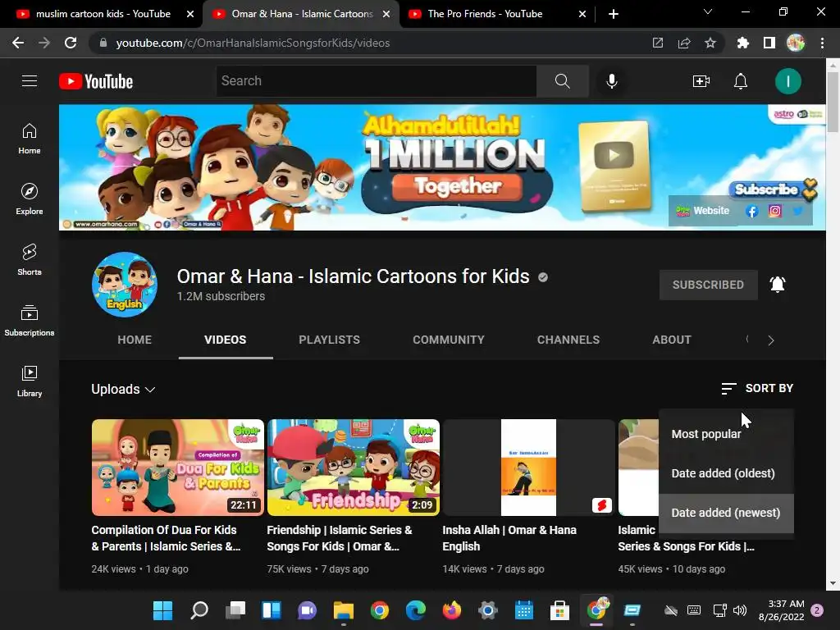Screen dimensions: 840x630
Task: Click the Dua For Kids thumbnail
Action: (x=178, y=467)
